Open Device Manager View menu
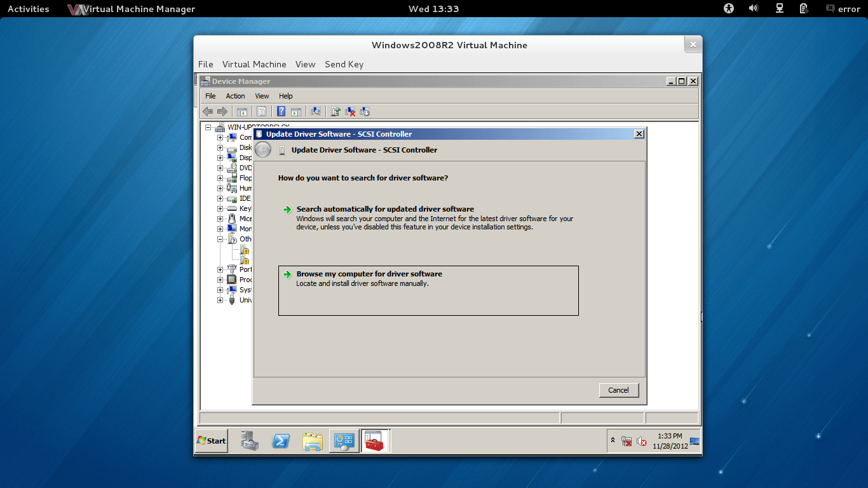The width and height of the screenshot is (868, 488). pos(262,96)
